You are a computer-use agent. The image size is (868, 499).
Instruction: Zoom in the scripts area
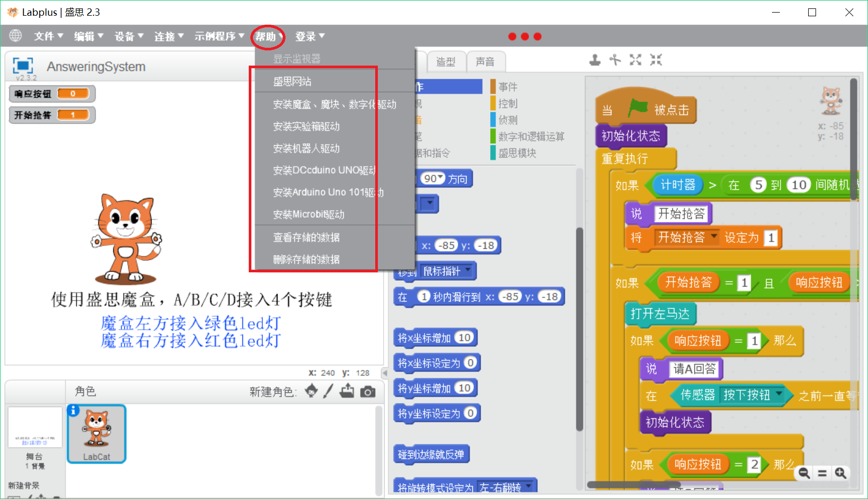point(840,473)
